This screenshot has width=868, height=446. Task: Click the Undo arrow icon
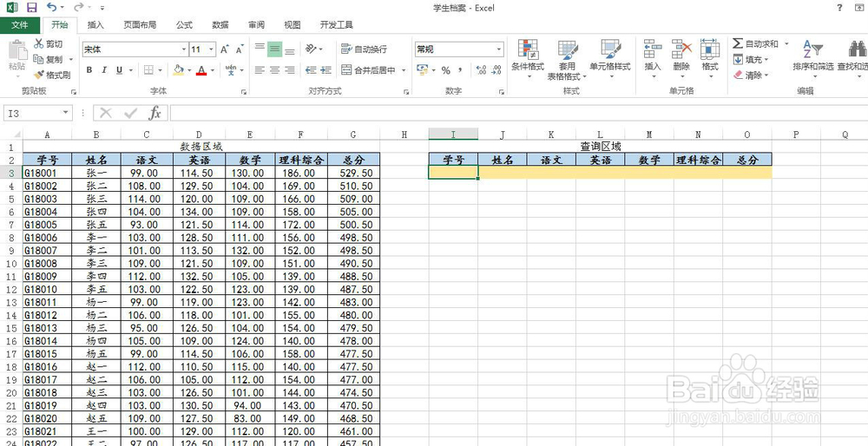51,7
